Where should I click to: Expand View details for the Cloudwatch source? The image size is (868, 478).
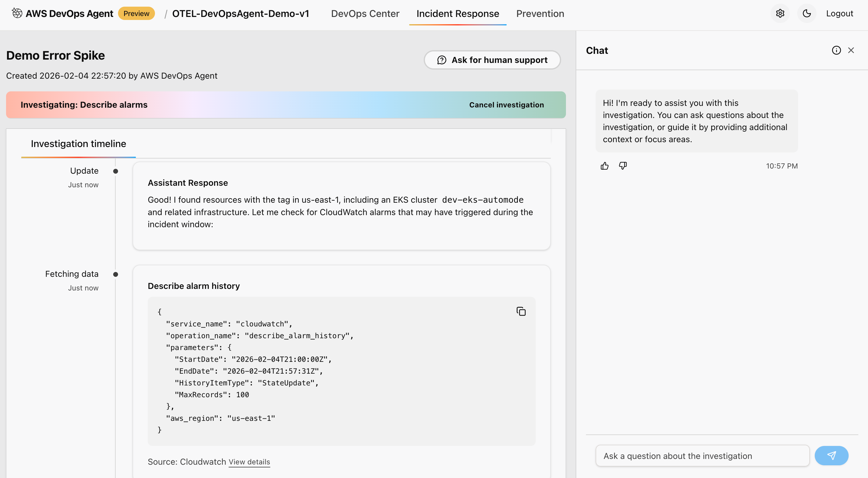click(249, 462)
